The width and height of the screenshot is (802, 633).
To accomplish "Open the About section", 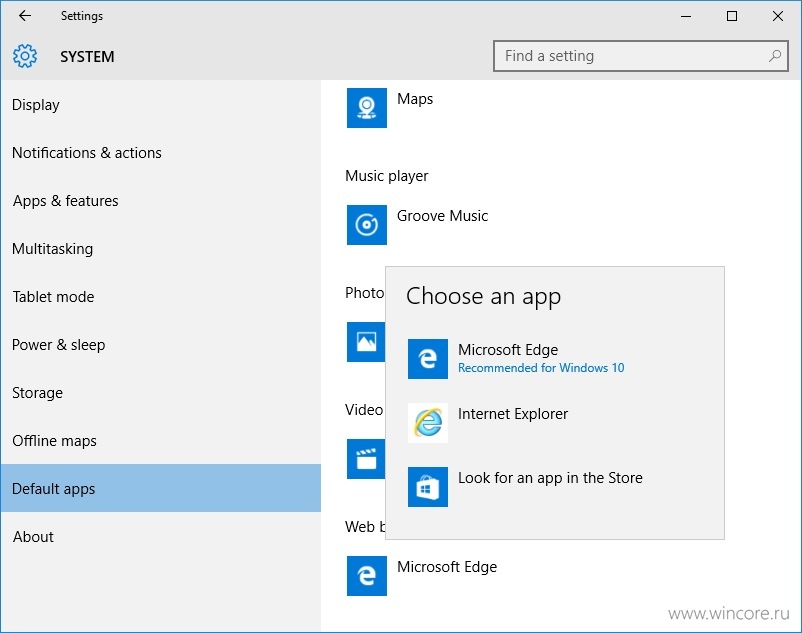I will coord(161,537).
